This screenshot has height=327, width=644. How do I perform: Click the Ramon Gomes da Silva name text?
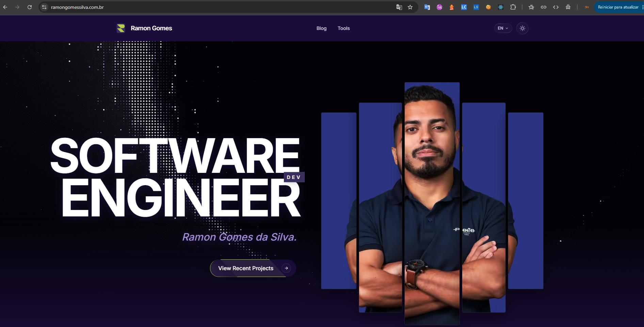[x=239, y=237]
